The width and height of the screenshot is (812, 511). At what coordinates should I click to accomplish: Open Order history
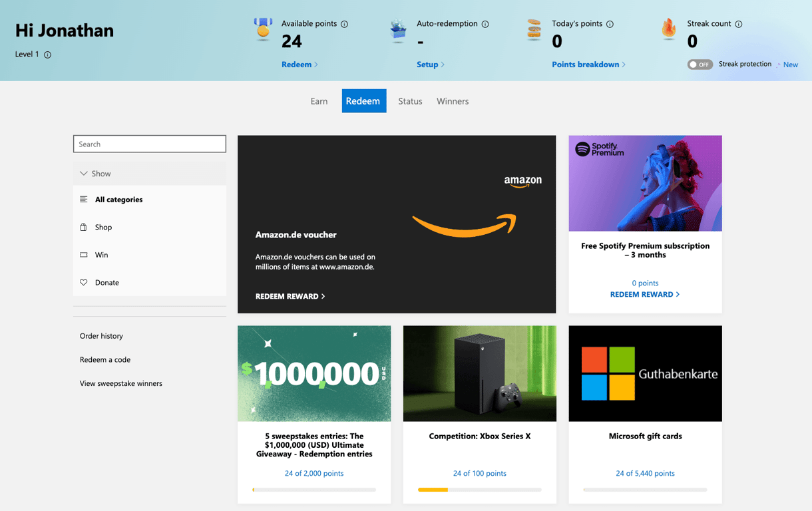click(101, 336)
